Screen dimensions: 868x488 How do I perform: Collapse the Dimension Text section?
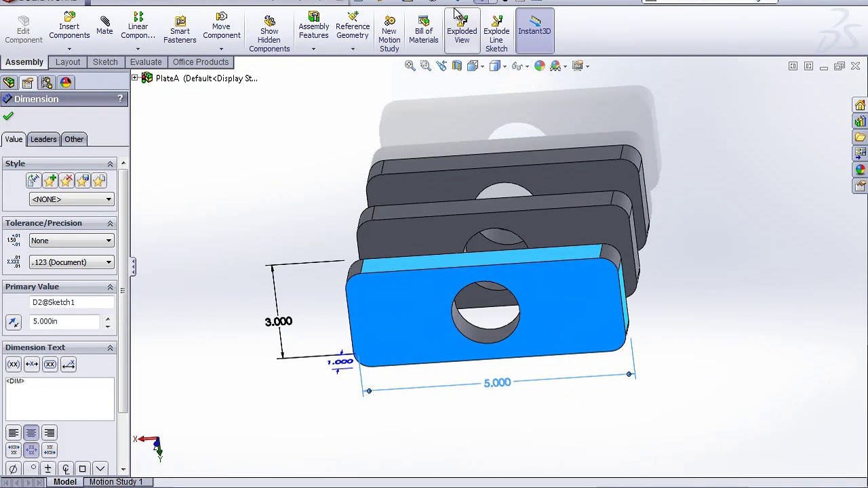[110, 348]
